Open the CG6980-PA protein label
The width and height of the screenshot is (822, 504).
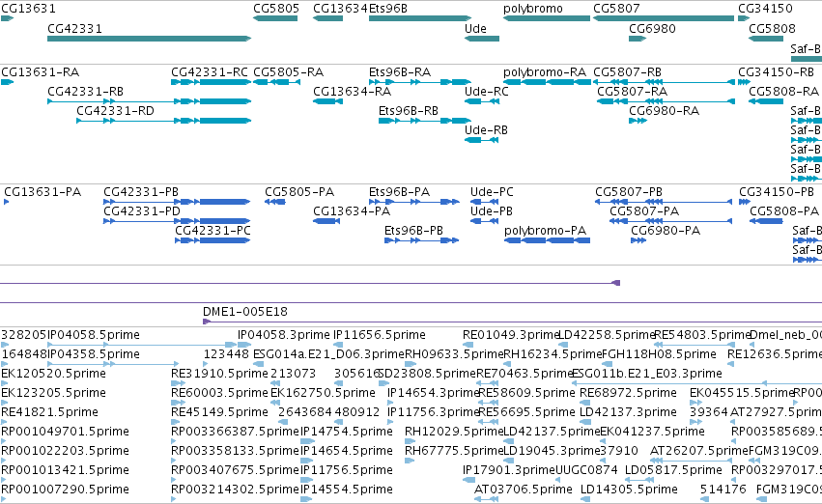pos(666,231)
